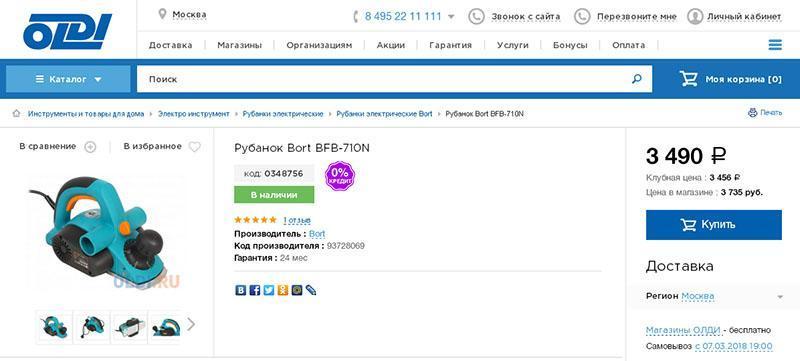Click the 0% кредит badge
800x361 pixels.
pos(339,176)
